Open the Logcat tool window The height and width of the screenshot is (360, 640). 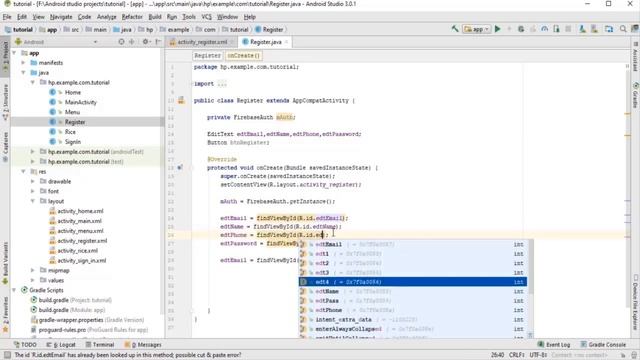62,344
